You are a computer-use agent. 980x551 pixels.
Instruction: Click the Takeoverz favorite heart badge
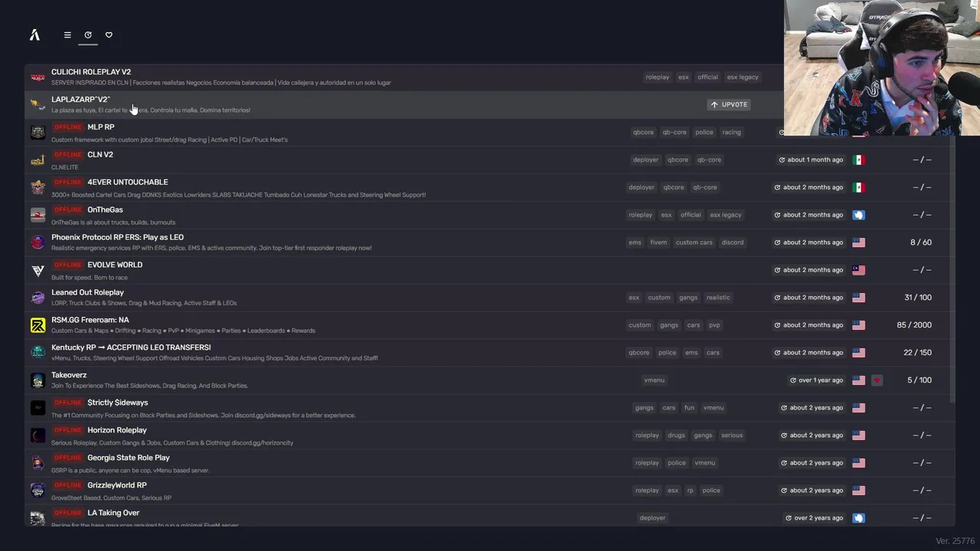click(x=877, y=380)
